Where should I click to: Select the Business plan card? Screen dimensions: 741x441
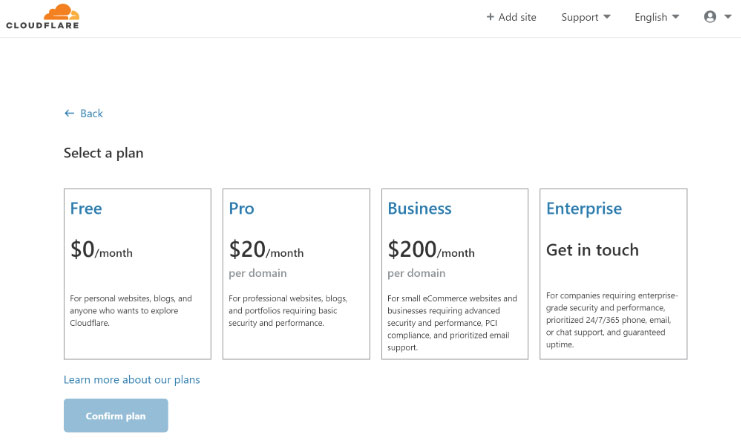click(x=455, y=274)
